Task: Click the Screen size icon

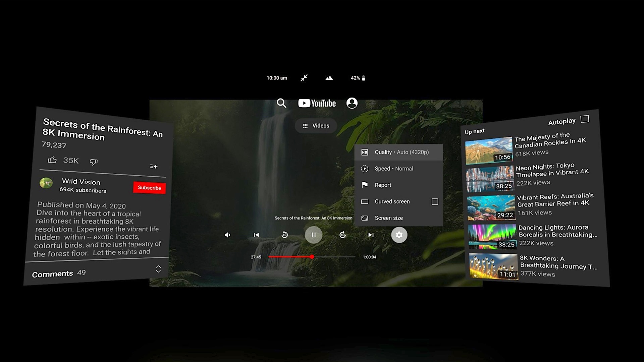Action: pos(365,218)
